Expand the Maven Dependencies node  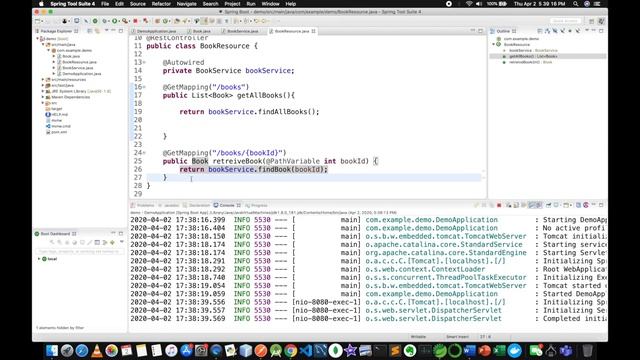point(43,97)
